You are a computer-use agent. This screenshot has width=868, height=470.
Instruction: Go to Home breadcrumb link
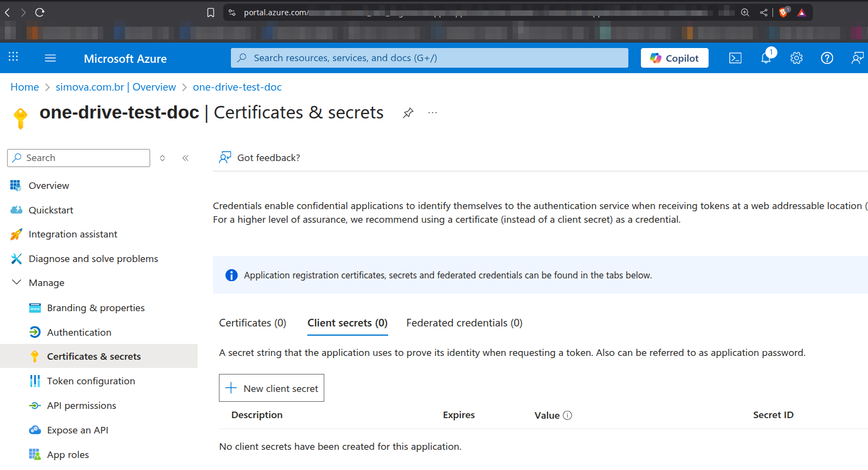(x=25, y=87)
